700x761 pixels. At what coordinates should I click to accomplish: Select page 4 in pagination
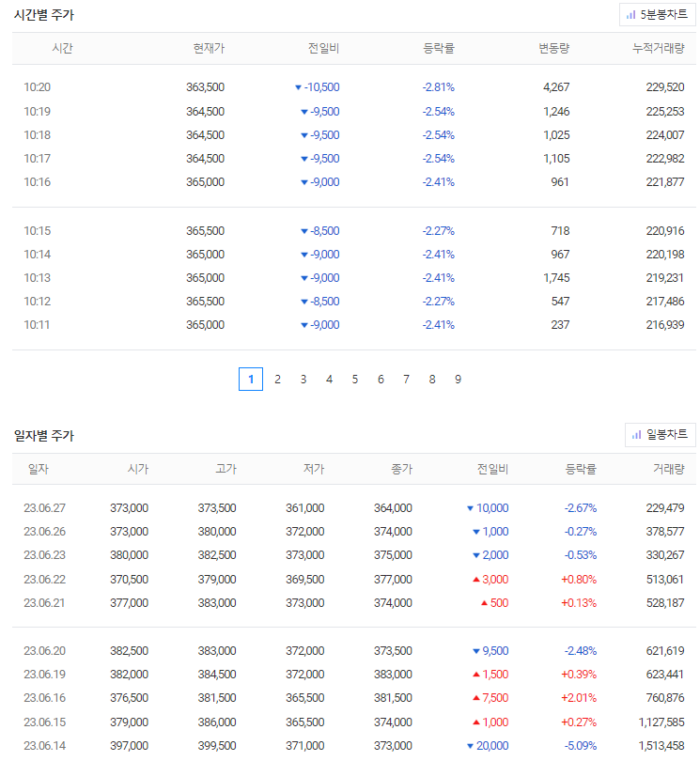click(x=329, y=379)
